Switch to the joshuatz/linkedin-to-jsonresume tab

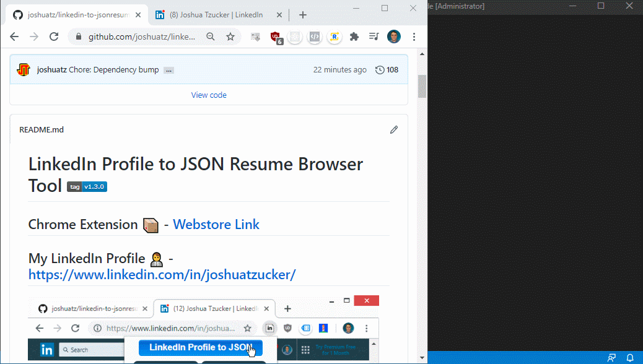click(x=78, y=15)
